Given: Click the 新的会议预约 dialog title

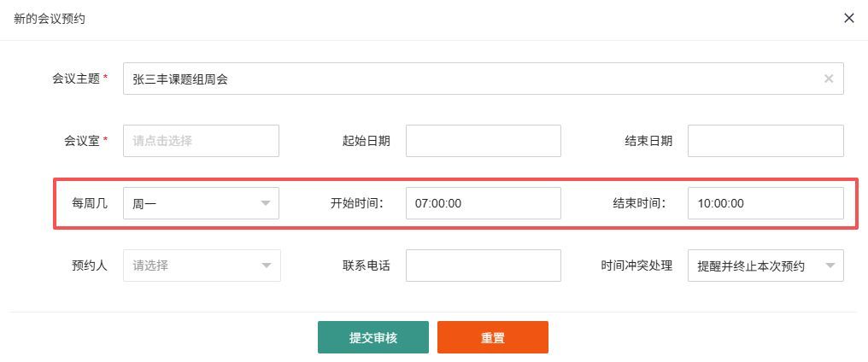Looking at the screenshot, I should tap(50, 18).
